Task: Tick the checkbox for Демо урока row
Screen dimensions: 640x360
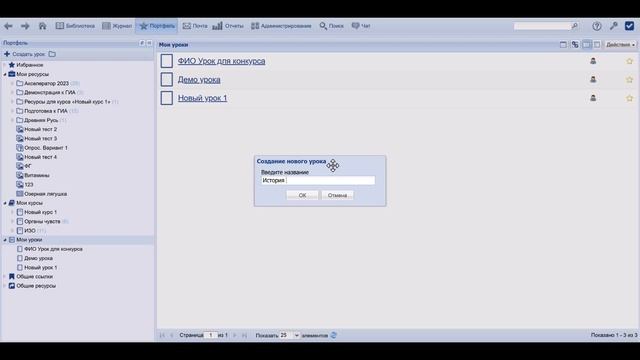Action: click(167, 80)
